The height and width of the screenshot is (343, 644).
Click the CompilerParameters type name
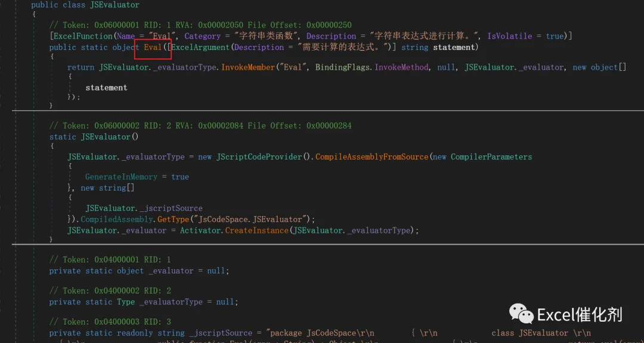[491, 157]
